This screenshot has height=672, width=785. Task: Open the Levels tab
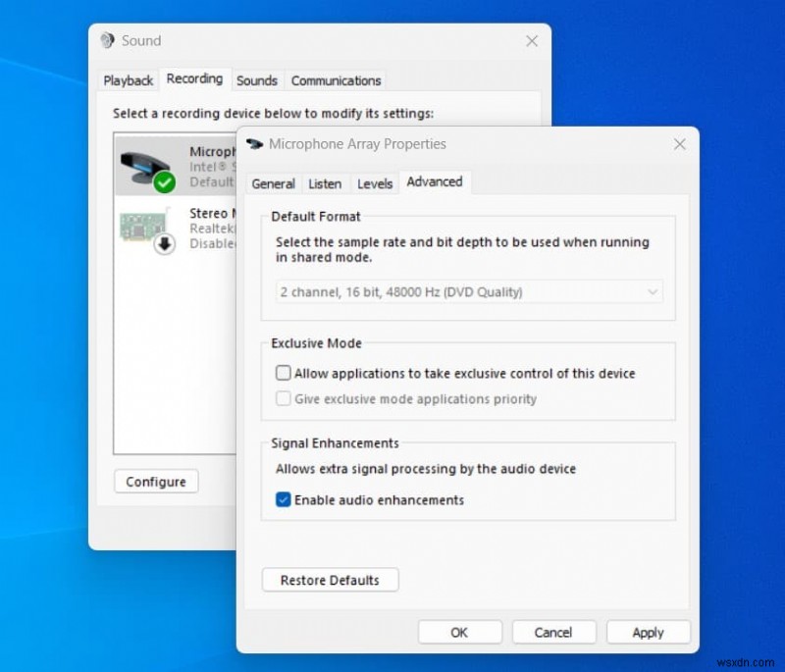coord(375,183)
